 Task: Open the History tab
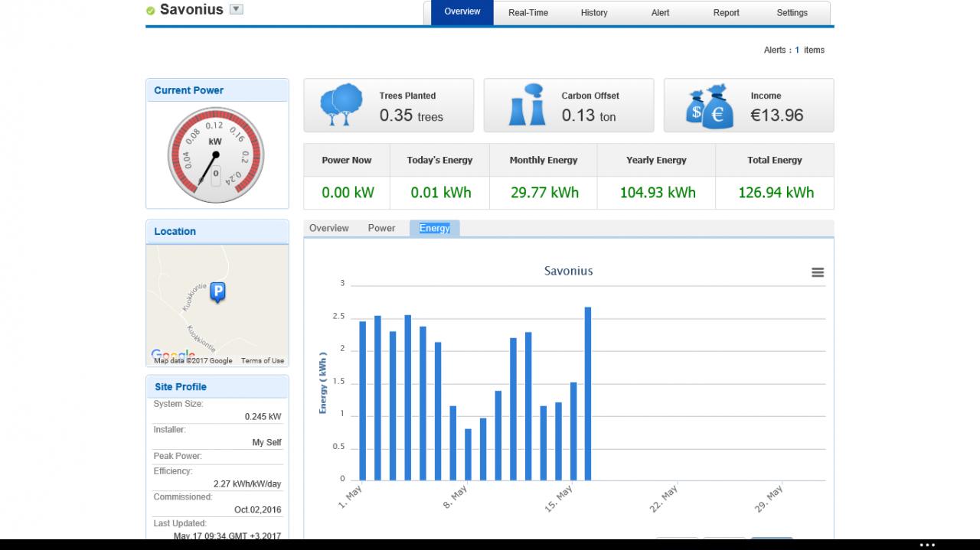pos(594,13)
